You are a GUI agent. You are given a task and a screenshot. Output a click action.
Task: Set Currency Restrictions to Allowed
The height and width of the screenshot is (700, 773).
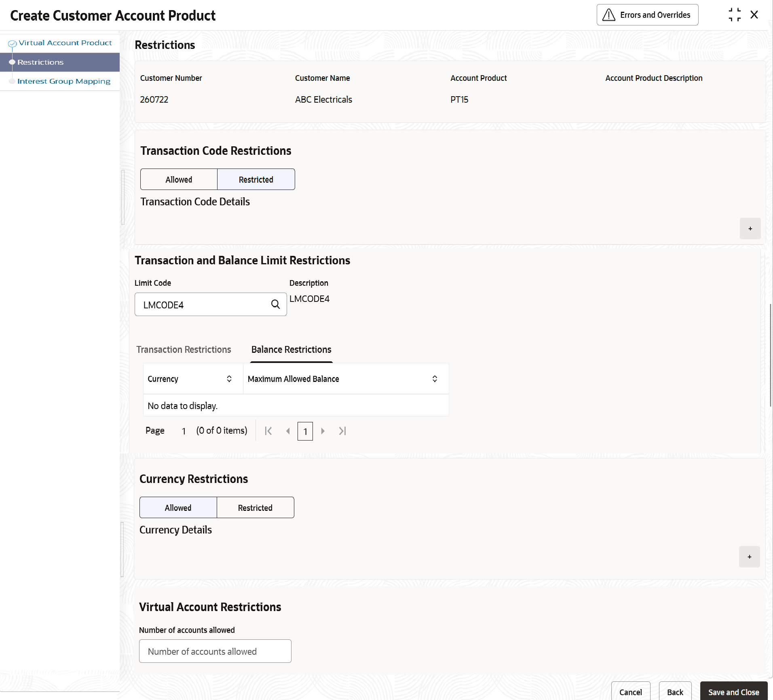[x=178, y=508]
